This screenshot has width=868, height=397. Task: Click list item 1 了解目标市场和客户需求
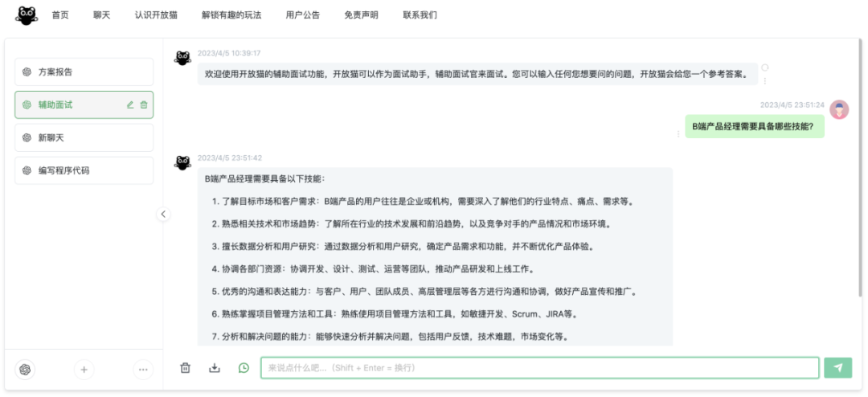pyautogui.click(x=423, y=202)
